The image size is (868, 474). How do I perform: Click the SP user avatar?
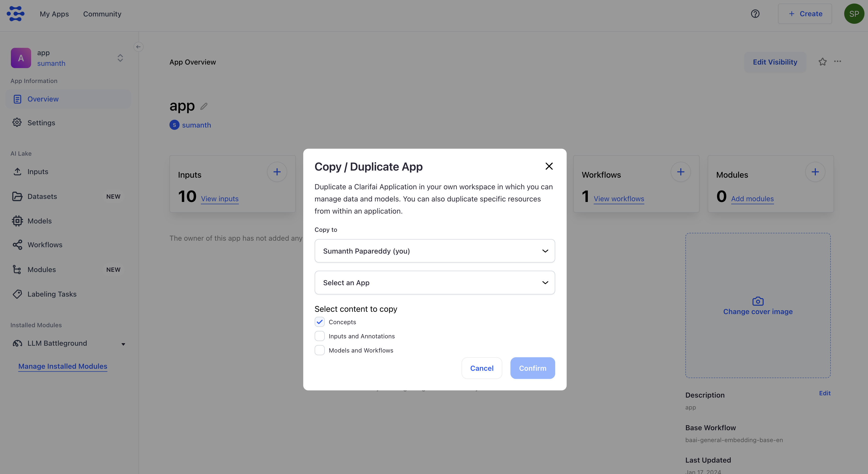(854, 14)
